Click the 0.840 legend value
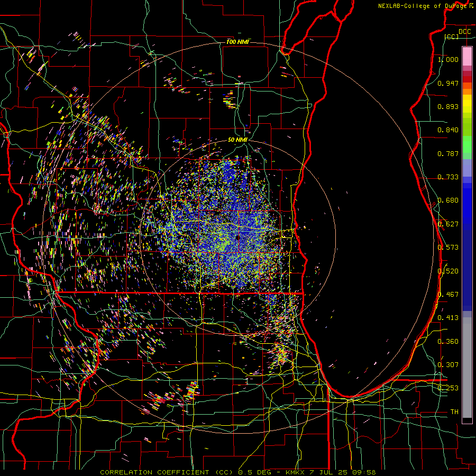476x476 pixels. click(448, 130)
